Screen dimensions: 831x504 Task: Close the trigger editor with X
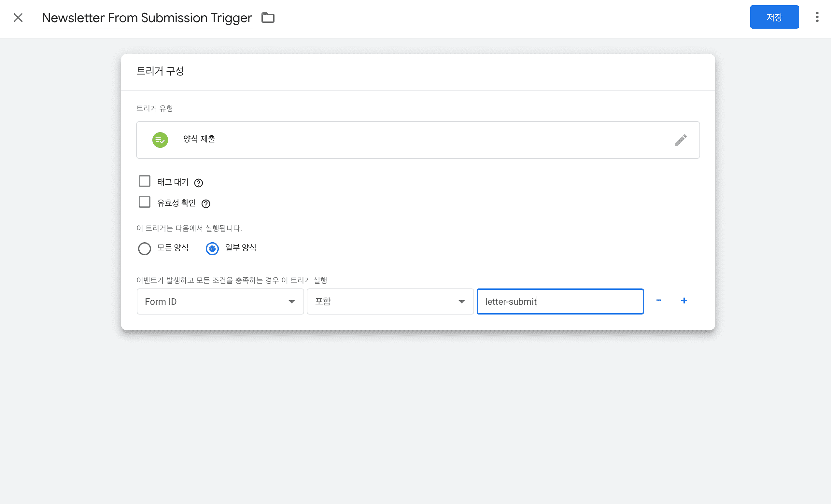point(18,18)
